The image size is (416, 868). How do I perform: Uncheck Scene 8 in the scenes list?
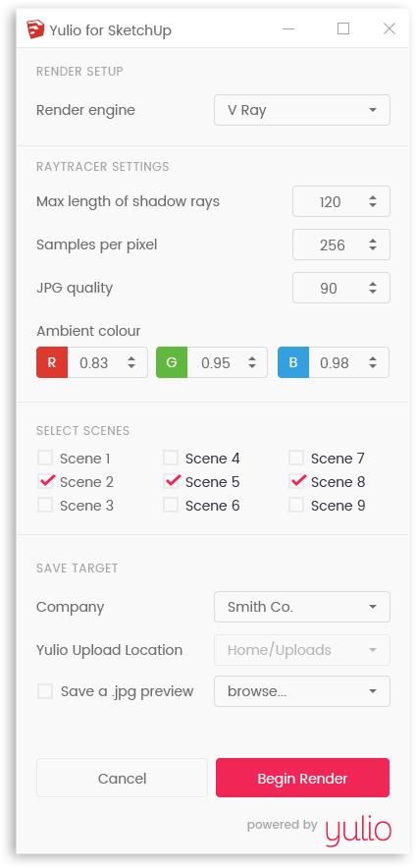(296, 481)
